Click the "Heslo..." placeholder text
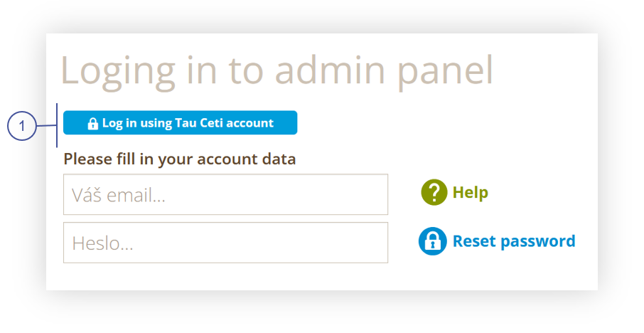Image resolution: width=644 pixels, height=333 pixels. pyautogui.click(x=102, y=243)
